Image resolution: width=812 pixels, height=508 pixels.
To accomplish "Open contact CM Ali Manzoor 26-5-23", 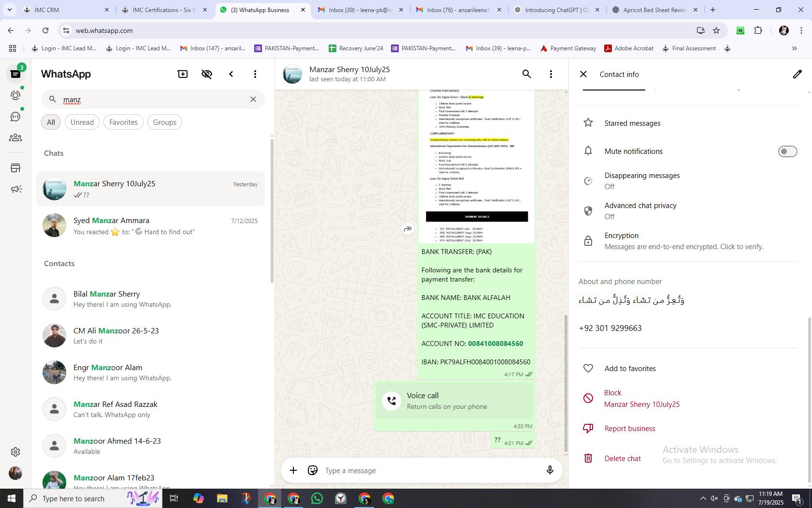I will tap(151, 336).
